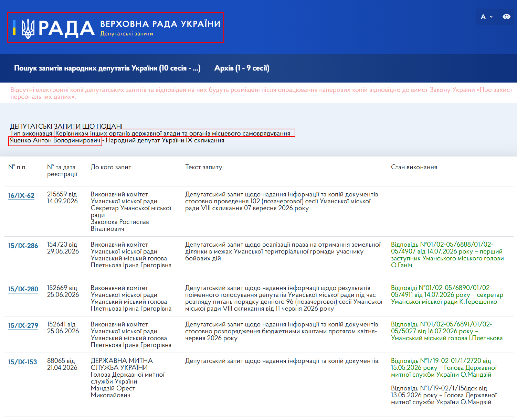Open request 15/IX-279
The height and width of the screenshot is (420, 517).
click(x=23, y=325)
